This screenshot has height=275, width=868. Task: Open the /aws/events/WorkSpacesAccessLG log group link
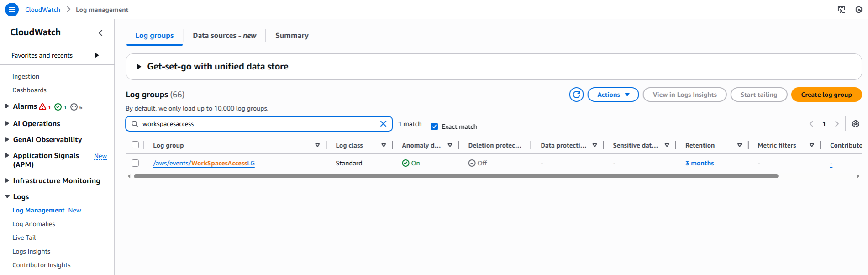[x=204, y=163]
